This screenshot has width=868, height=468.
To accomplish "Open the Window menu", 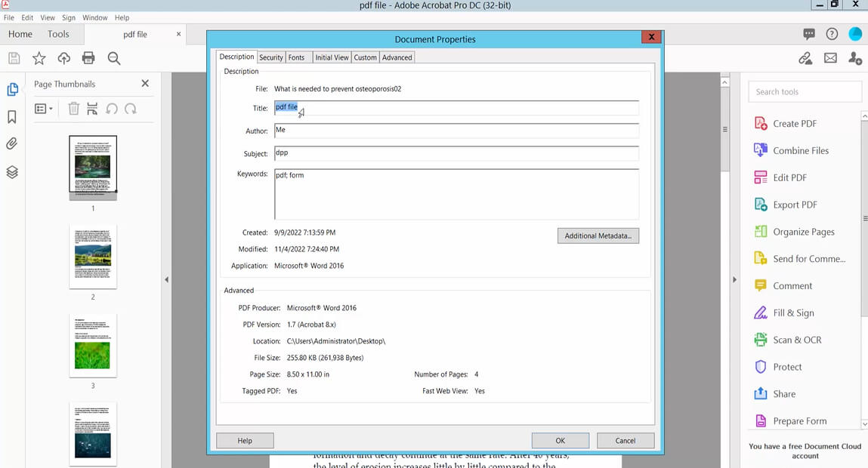I will [x=94, y=17].
